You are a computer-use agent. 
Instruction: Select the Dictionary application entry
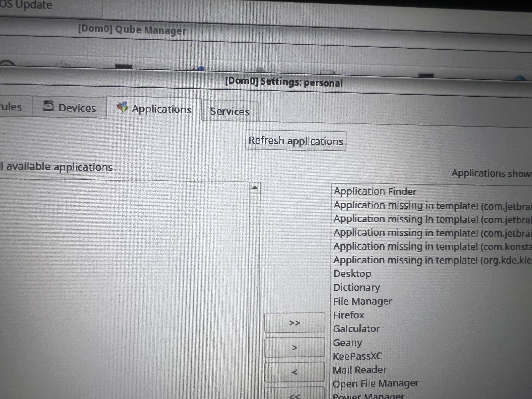point(356,288)
